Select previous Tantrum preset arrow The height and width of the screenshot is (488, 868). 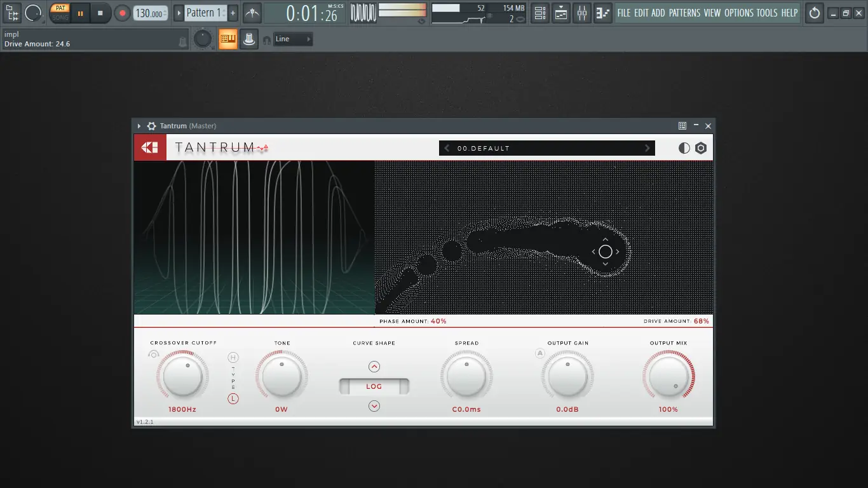click(447, 148)
